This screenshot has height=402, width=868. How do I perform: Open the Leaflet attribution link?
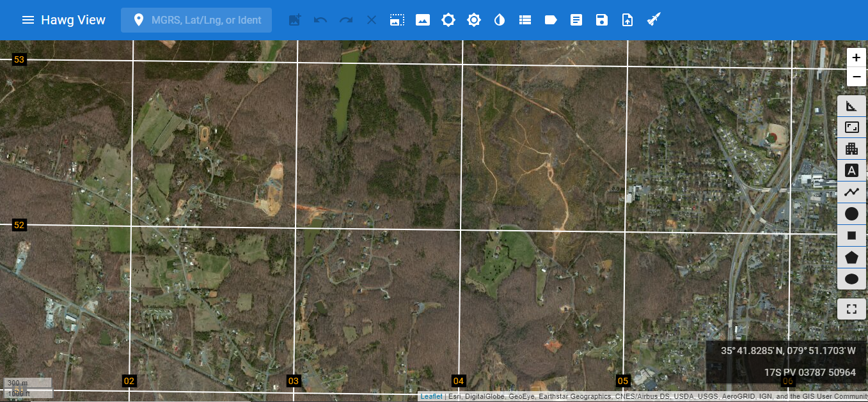click(x=430, y=396)
